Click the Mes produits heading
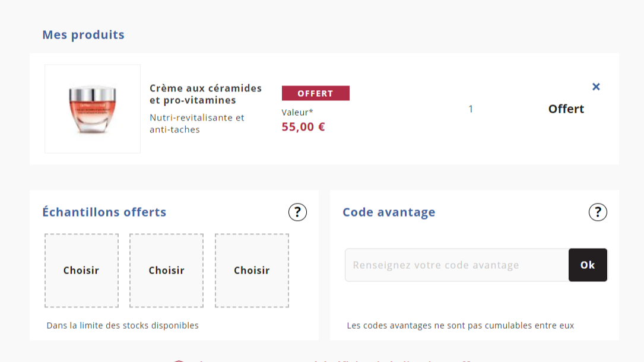Screen dimensions: 644x362 83,35
